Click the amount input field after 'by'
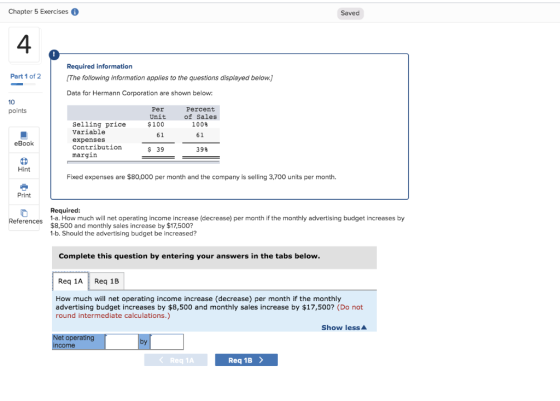 [167, 342]
